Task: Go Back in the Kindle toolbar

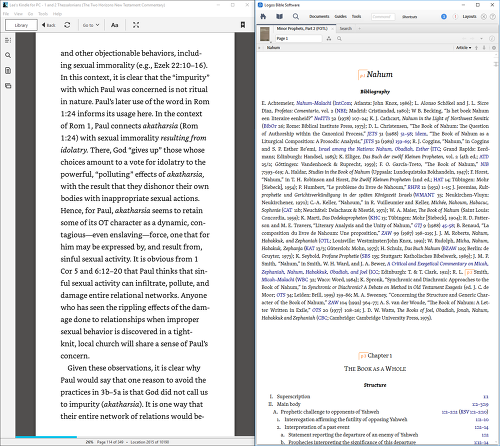Action: [48, 25]
